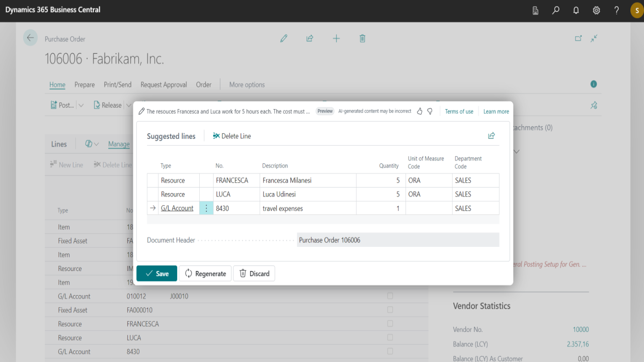Click the G/L Account type link
Screen dimensions: 644x362
[x=177, y=208]
